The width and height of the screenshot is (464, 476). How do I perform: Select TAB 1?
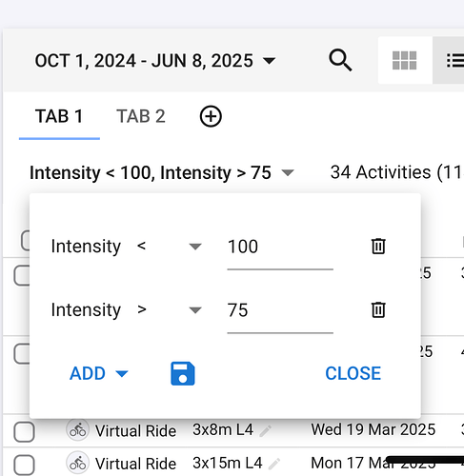point(59,116)
